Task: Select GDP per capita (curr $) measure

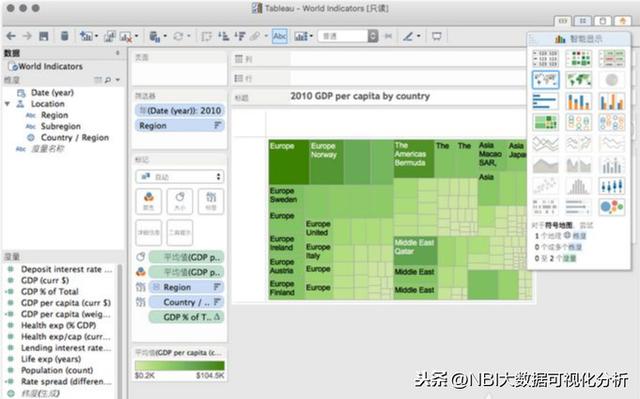Action: [66, 303]
